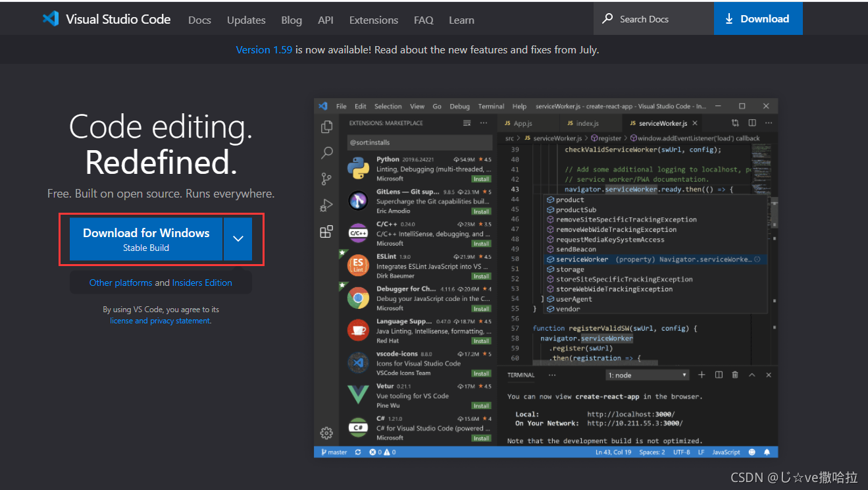
Task: Click the @sort:installs extensions search box
Action: click(x=419, y=142)
